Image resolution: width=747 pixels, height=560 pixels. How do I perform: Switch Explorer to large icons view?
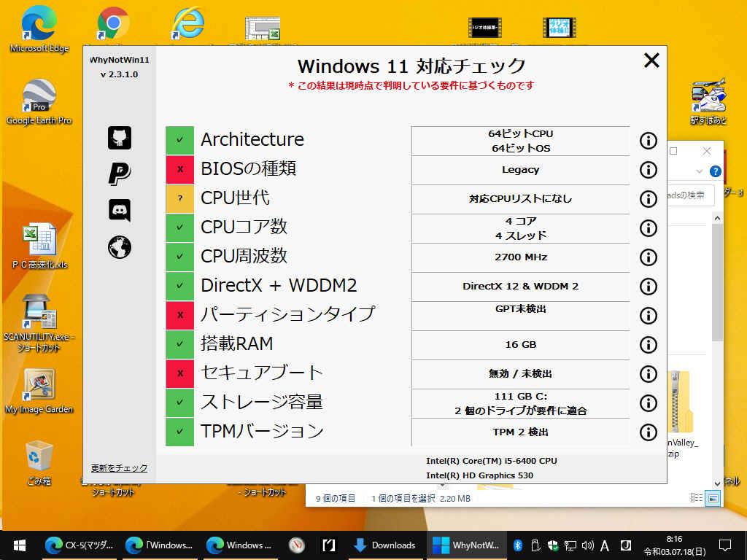coord(713,498)
